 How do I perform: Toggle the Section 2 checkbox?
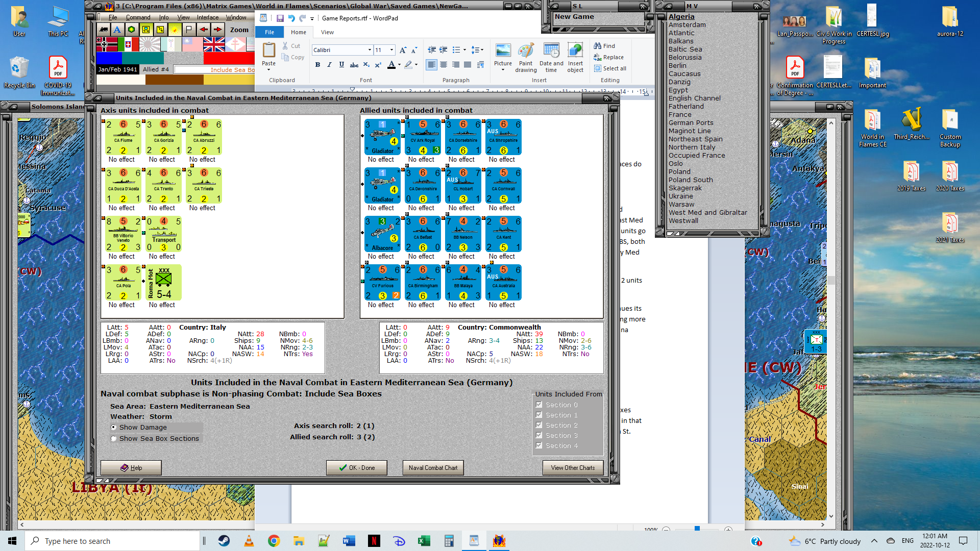[x=539, y=425]
